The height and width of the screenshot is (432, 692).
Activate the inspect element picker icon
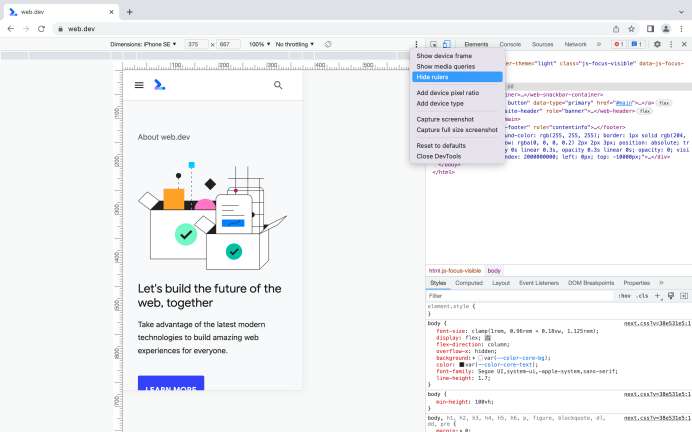pos(433,44)
